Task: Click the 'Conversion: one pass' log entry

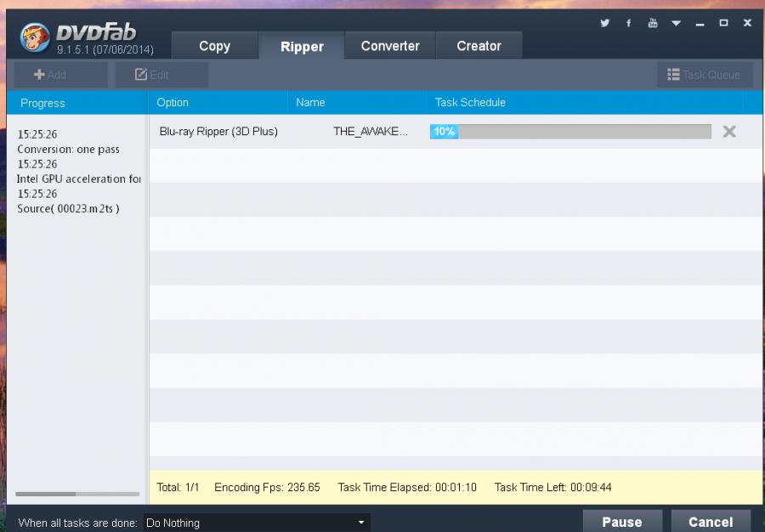Action: 68,150
